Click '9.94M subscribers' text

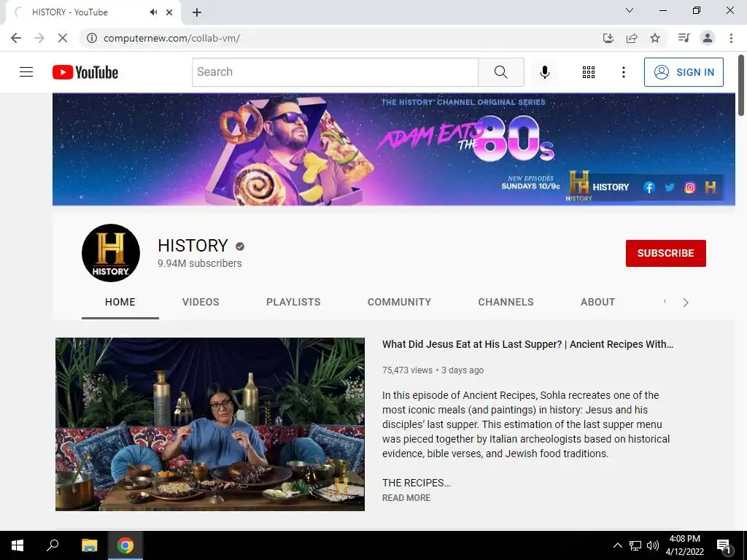200,263
